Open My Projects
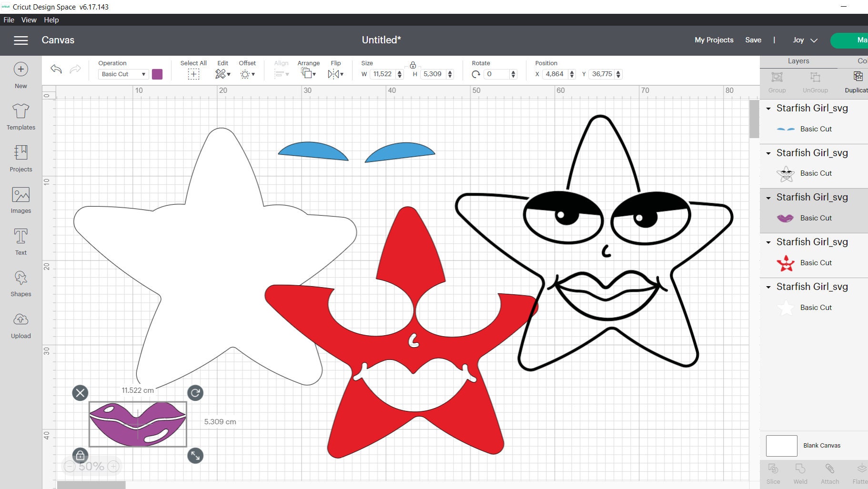The width and height of the screenshot is (868, 489). coord(714,40)
